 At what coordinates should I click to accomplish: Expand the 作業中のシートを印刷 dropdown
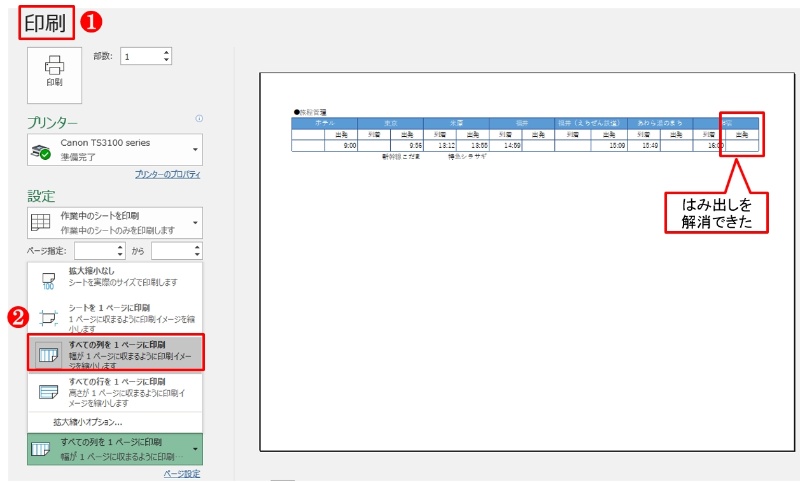[x=195, y=222]
